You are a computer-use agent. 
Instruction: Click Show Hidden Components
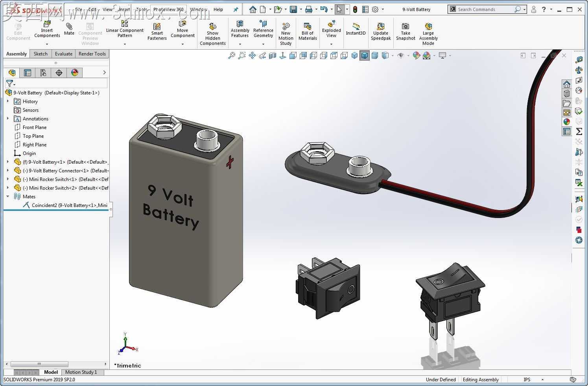[x=212, y=33]
